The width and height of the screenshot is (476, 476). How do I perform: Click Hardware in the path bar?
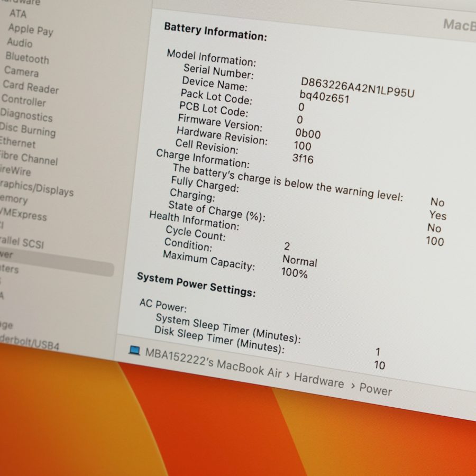pyautogui.click(x=319, y=380)
